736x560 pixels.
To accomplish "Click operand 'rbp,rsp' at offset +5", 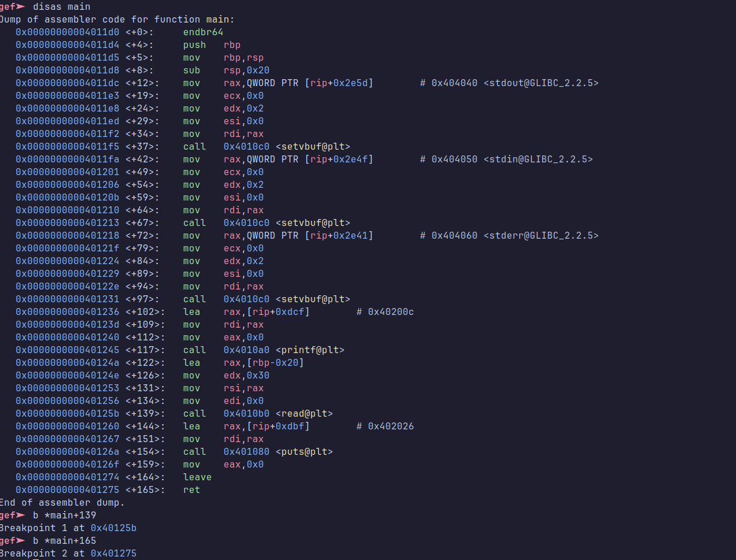I will pos(244,57).
